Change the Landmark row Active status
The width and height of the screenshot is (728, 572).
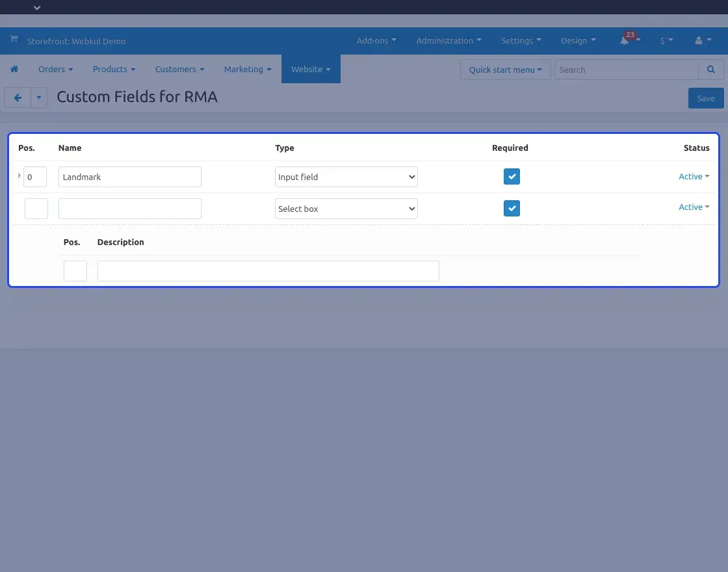(694, 176)
